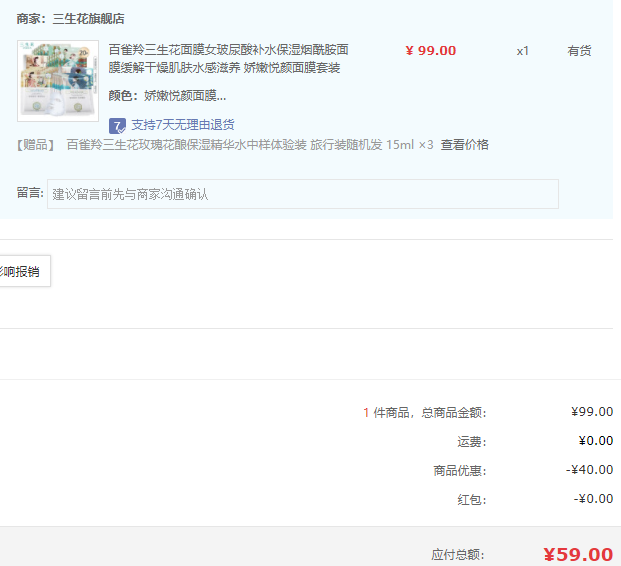Viewport: 621px width, 566px height.
Task: Click the 影响报销 button
Action: 25,271
